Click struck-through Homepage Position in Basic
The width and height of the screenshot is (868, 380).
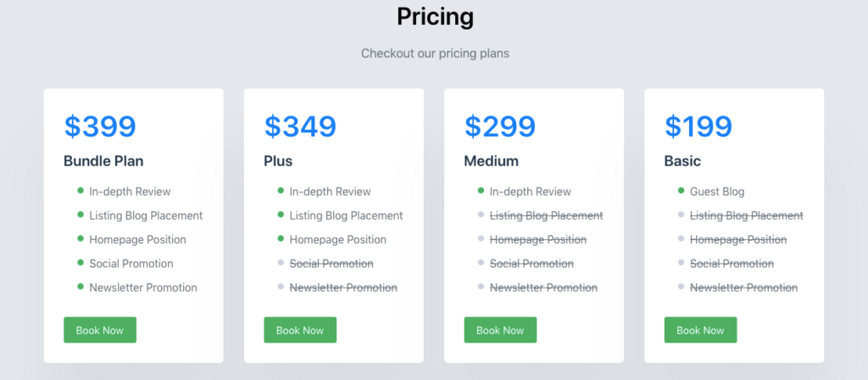pyautogui.click(x=738, y=240)
